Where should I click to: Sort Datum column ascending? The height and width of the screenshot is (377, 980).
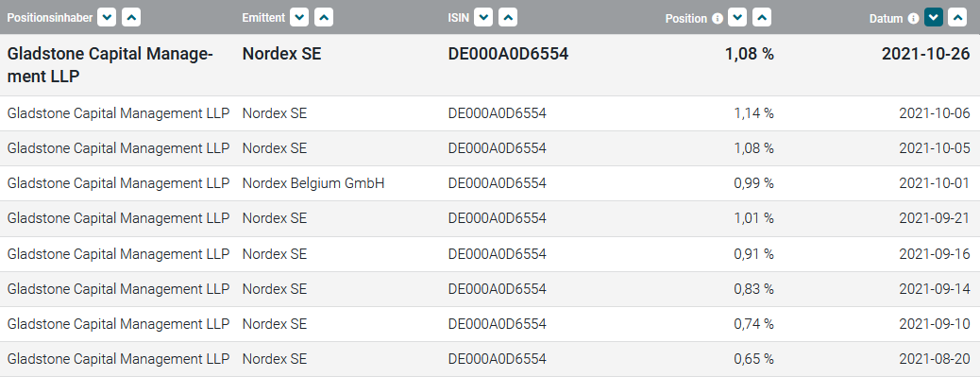[x=957, y=18]
